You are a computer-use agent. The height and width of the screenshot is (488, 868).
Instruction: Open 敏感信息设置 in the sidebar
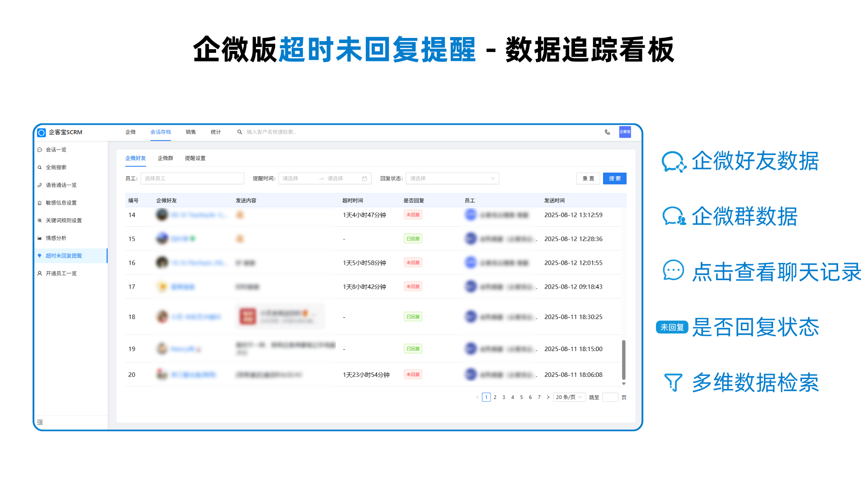click(x=61, y=203)
